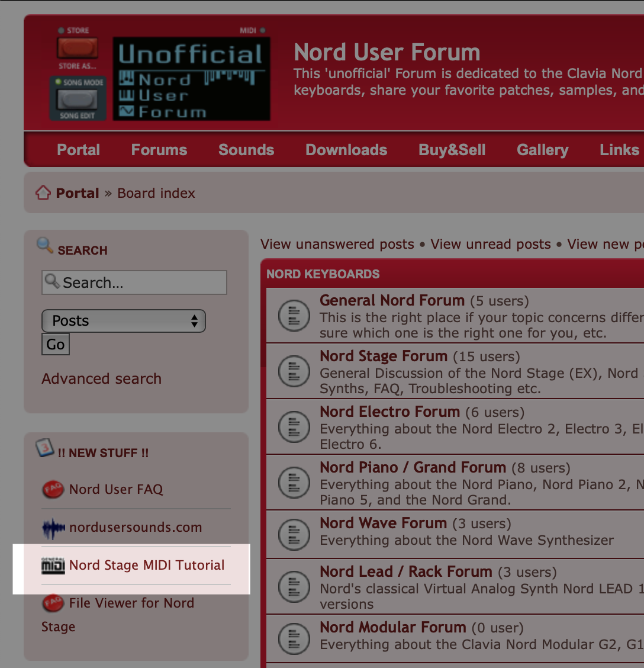Open the General Nord Forum link

[x=392, y=300]
